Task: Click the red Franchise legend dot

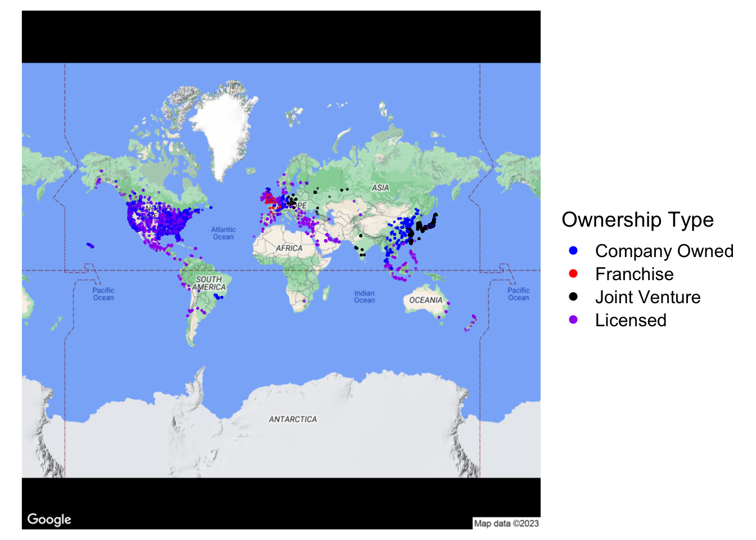Action: point(573,274)
